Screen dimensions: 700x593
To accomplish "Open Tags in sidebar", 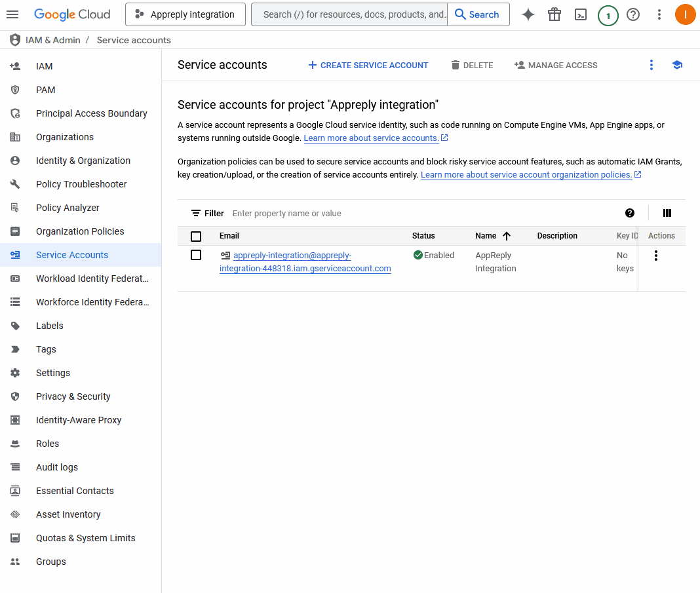I will (x=81, y=349).
